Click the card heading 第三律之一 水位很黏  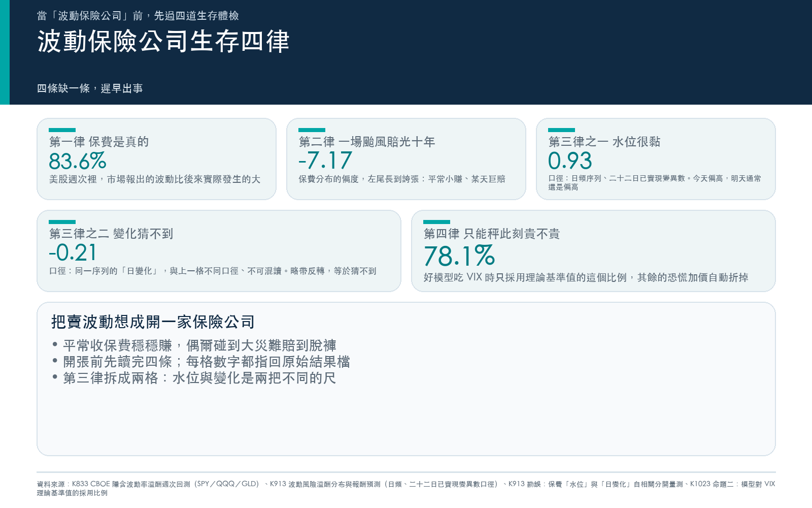[x=604, y=142]
